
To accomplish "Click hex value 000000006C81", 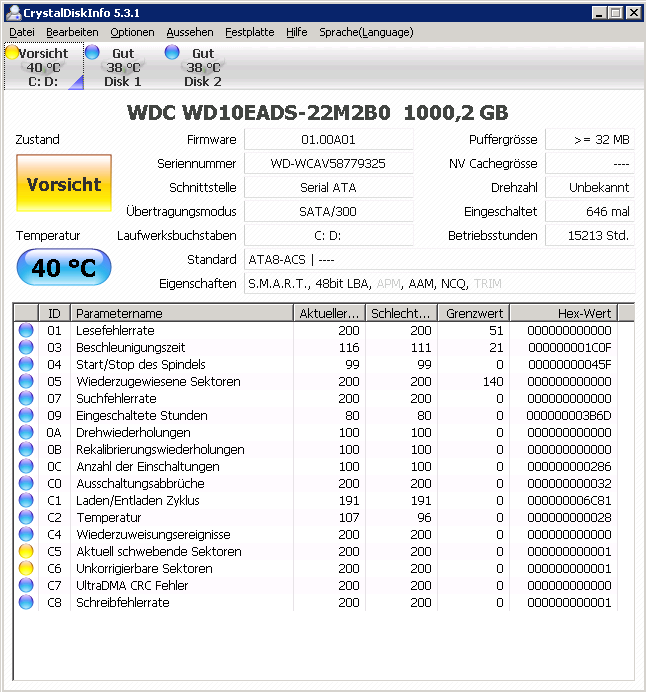I will point(570,500).
